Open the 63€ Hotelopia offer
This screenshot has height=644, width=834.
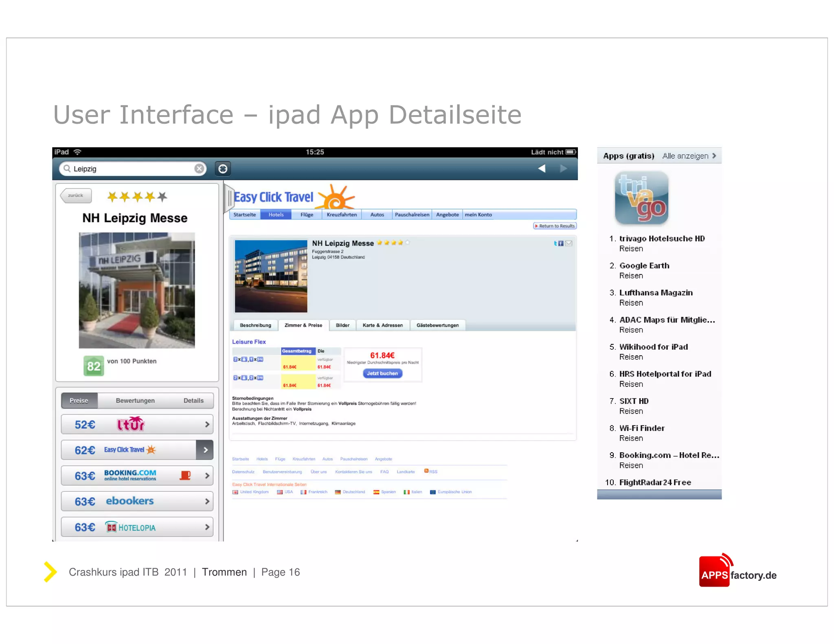137,527
